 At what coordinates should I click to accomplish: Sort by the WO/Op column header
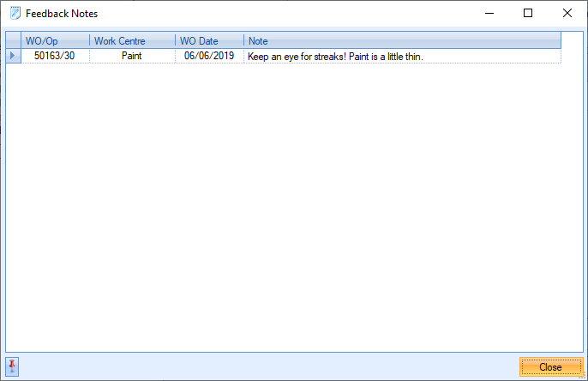(55, 40)
